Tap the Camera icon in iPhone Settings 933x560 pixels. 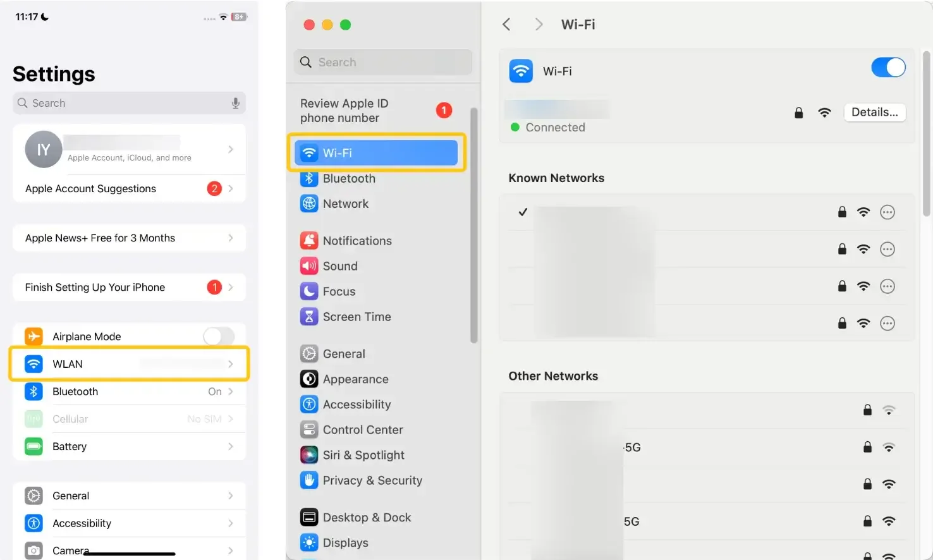(34, 551)
